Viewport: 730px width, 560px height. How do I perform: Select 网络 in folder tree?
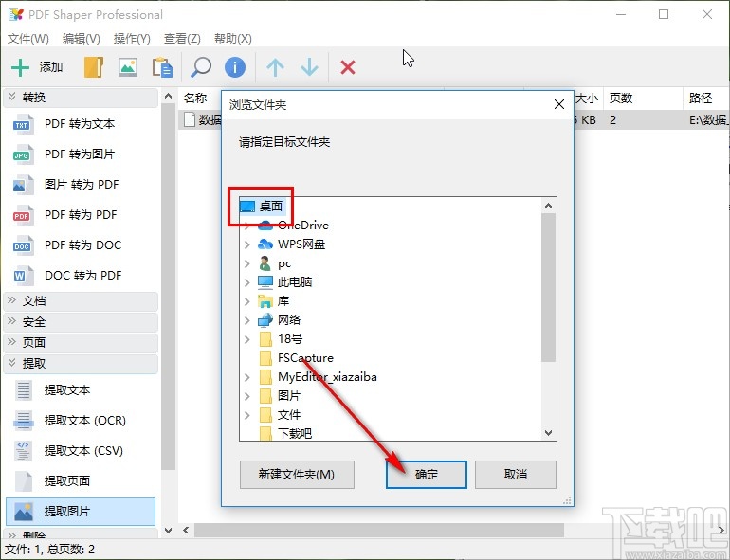[289, 320]
